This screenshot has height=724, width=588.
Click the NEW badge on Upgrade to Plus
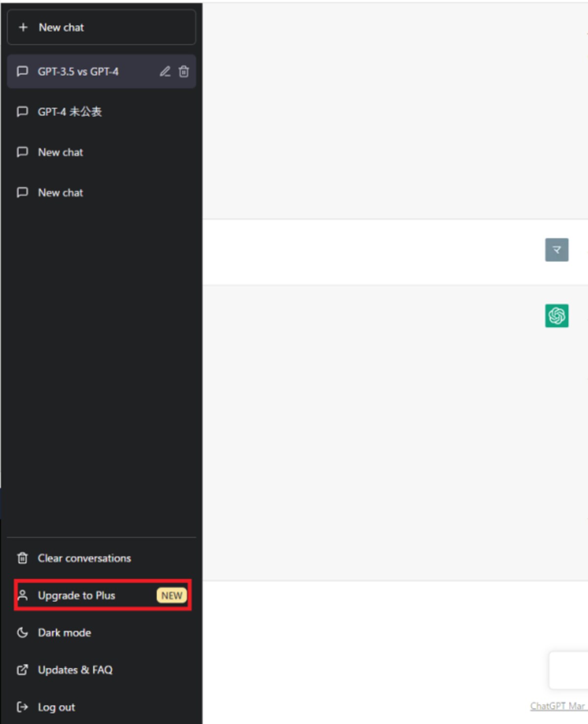171,595
